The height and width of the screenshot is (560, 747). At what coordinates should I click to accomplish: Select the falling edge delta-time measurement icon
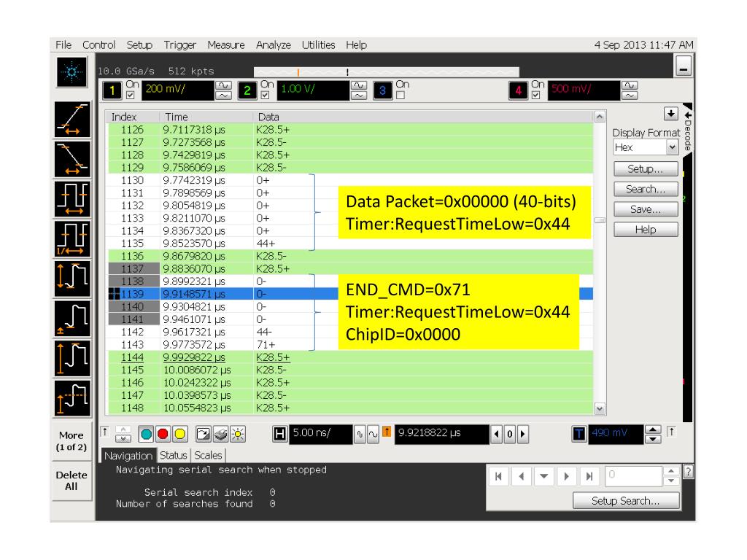click(72, 159)
